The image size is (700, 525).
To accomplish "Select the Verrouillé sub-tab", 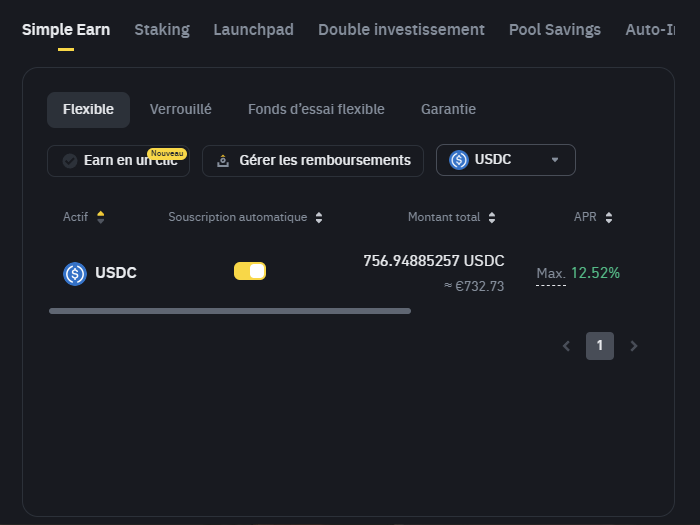I will pos(181,109).
